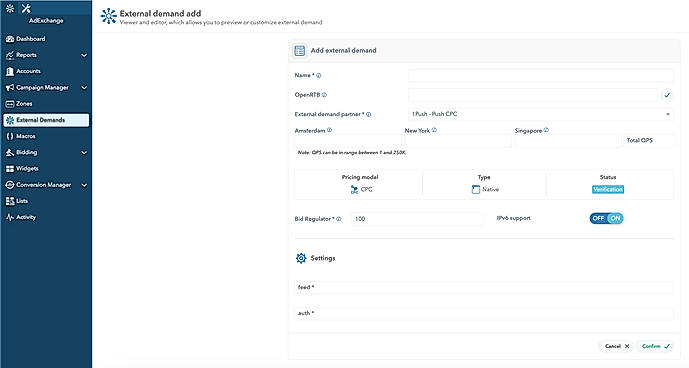The width and height of the screenshot is (689, 368).
Task: Expand the Conversion Manager chevron
Action: (x=84, y=185)
